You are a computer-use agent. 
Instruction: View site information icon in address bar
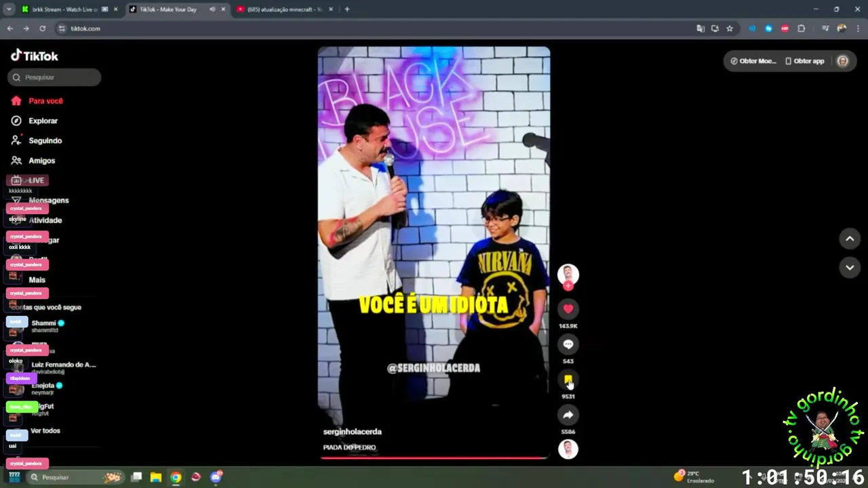[x=62, y=28]
